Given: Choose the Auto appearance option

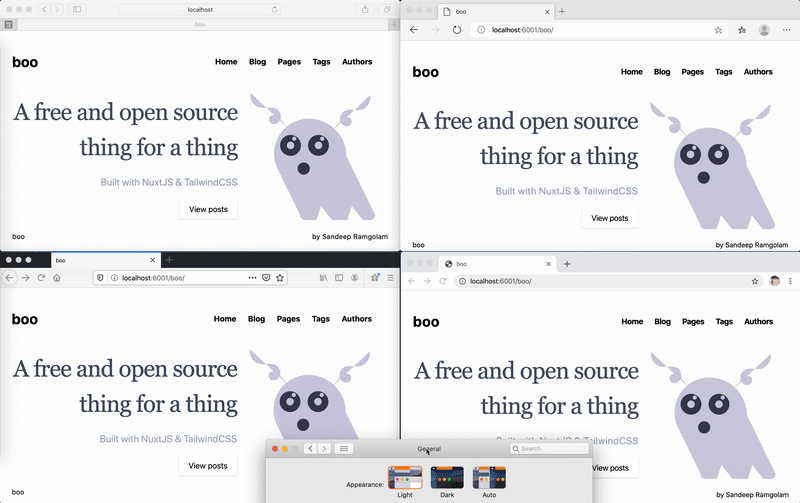Looking at the screenshot, I should pos(489,481).
